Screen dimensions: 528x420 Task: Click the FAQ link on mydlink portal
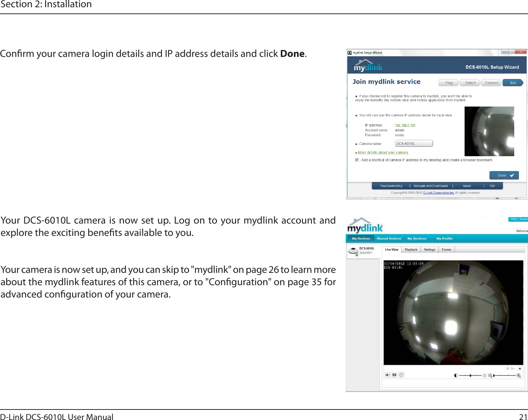(x=513, y=219)
